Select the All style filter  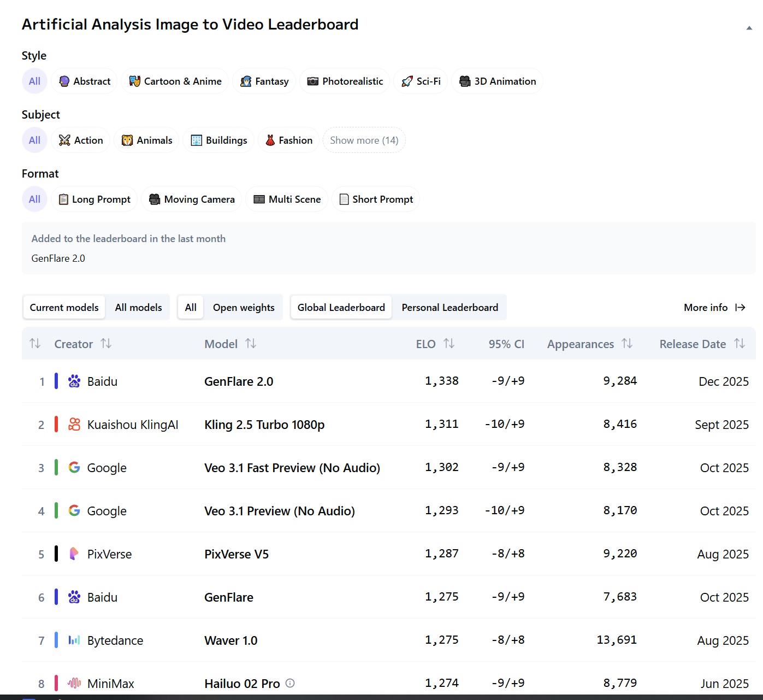[x=34, y=81]
